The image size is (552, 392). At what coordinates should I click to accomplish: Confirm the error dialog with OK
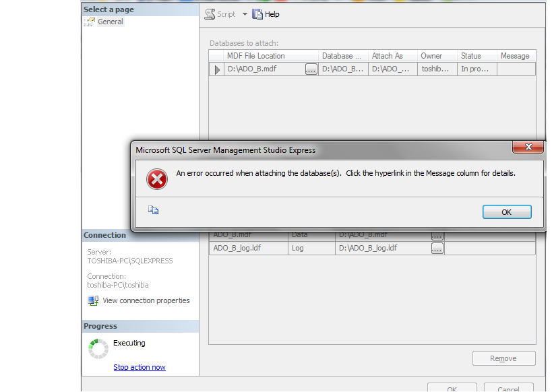tap(507, 212)
